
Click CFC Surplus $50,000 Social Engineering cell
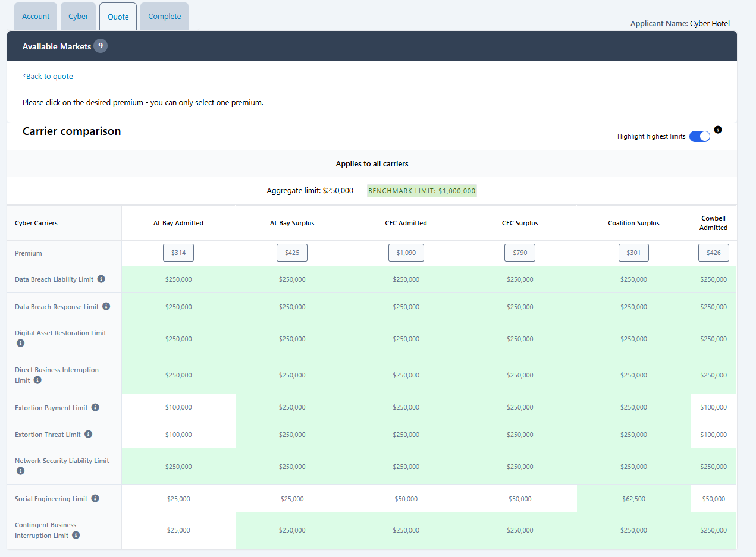pos(520,499)
